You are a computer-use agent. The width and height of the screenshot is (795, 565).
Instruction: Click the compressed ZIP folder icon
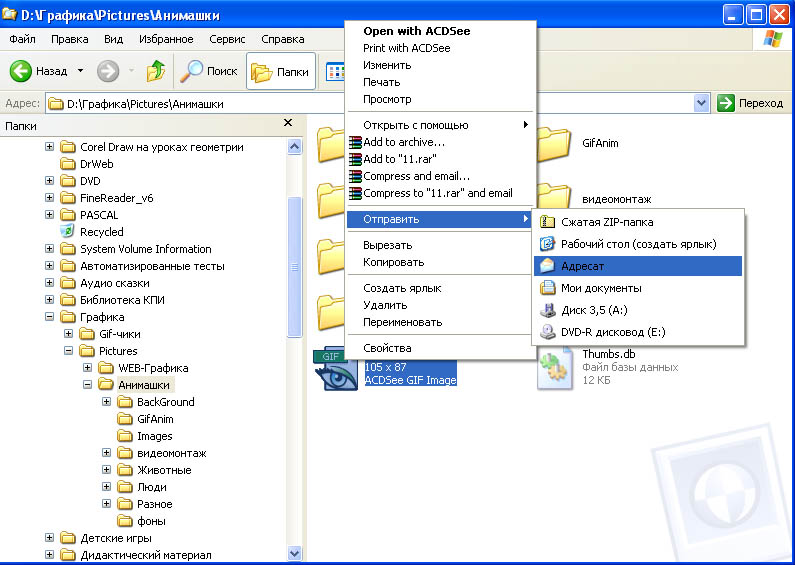click(547, 222)
